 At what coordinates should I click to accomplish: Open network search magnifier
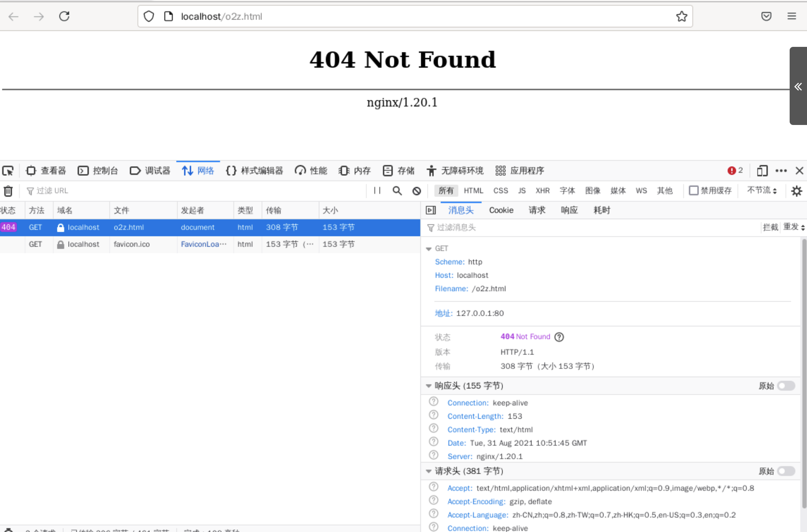pos(397,191)
